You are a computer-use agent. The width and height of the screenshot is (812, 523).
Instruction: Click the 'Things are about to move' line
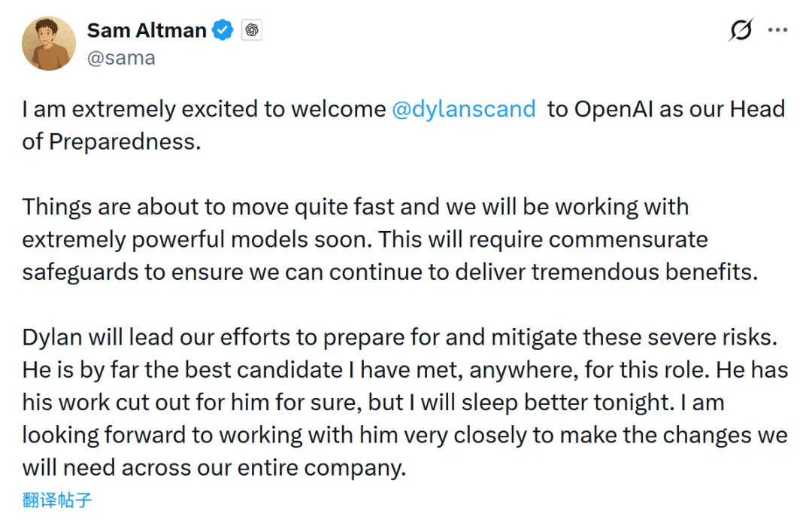tap(355, 207)
